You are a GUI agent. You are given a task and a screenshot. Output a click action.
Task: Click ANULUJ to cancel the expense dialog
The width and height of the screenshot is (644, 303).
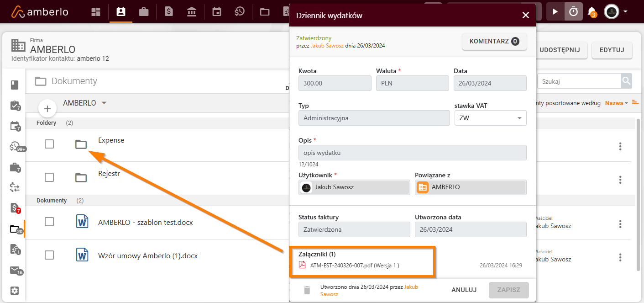coord(464,290)
